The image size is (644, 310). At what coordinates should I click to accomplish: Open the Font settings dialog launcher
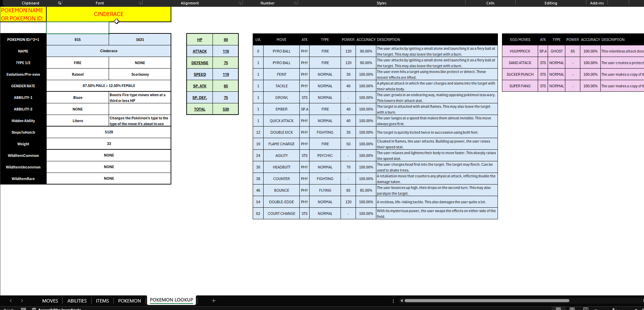pos(140,3)
